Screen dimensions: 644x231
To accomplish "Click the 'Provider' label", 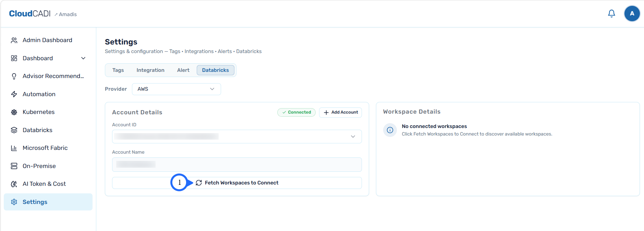I will (116, 89).
